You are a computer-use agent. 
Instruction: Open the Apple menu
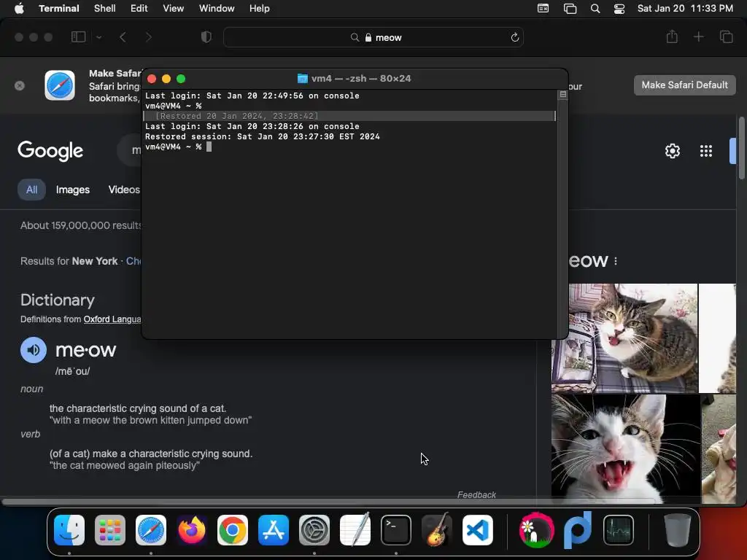(x=19, y=9)
